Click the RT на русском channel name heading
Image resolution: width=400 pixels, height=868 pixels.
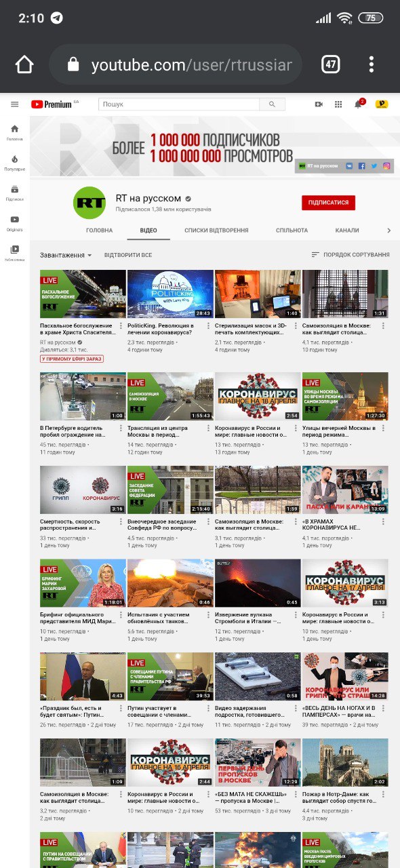tap(148, 198)
